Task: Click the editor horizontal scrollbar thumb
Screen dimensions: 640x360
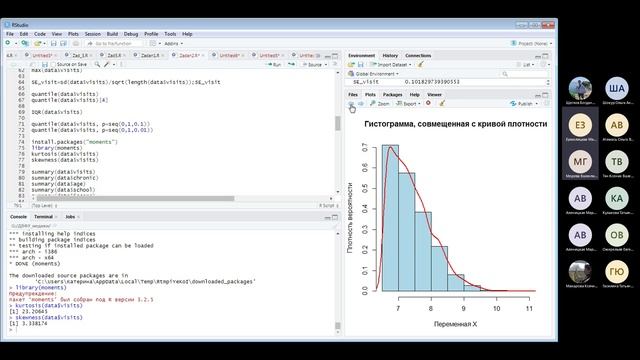Action: 136,198
